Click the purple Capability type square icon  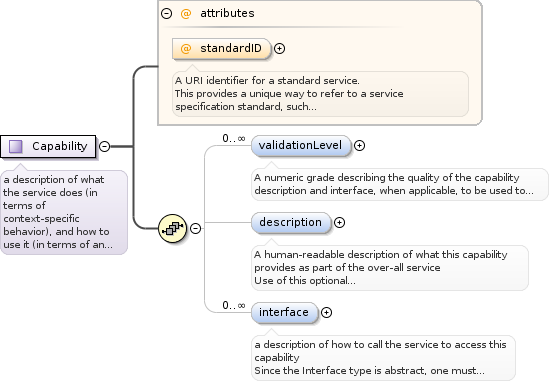(x=16, y=146)
